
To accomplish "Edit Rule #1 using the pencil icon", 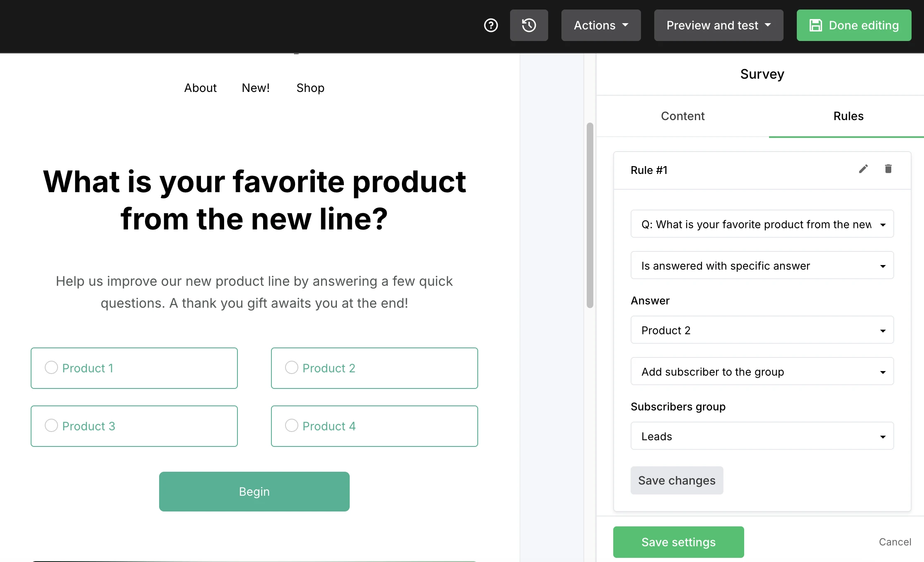I will pos(864,169).
